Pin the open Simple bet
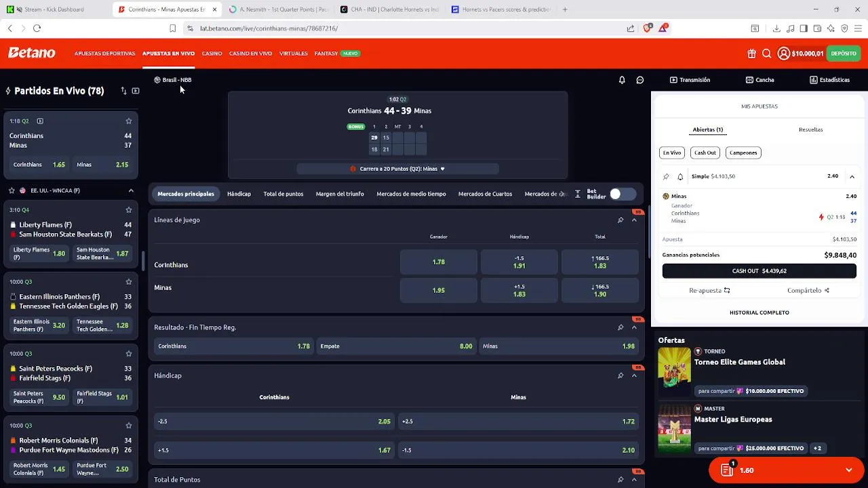The image size is (868, 488). (x=666, y=176)
